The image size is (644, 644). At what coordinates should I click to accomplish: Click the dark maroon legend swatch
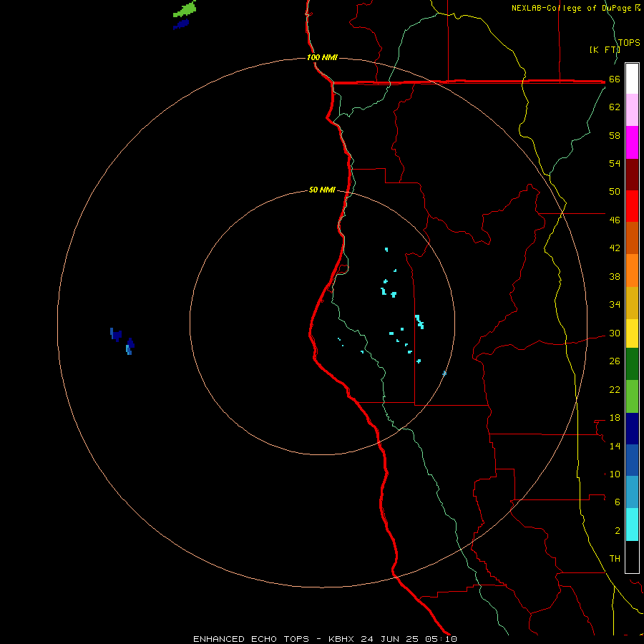632,175
